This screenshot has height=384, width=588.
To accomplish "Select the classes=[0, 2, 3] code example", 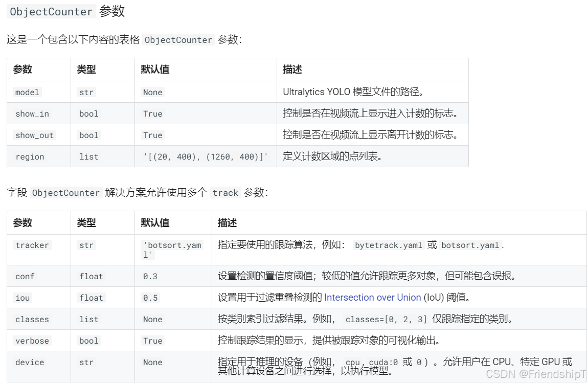I will (x=385, y=319).
